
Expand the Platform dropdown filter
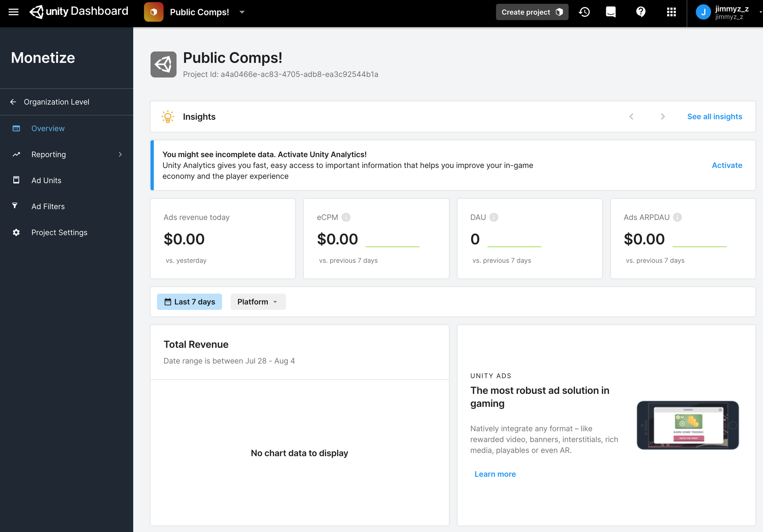[x=258, y=301]
